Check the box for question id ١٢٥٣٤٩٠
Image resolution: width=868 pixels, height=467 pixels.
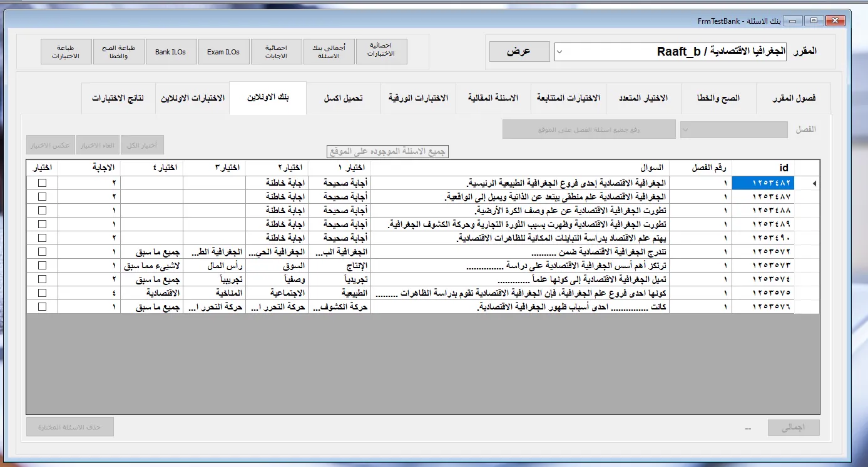(42, 238)
